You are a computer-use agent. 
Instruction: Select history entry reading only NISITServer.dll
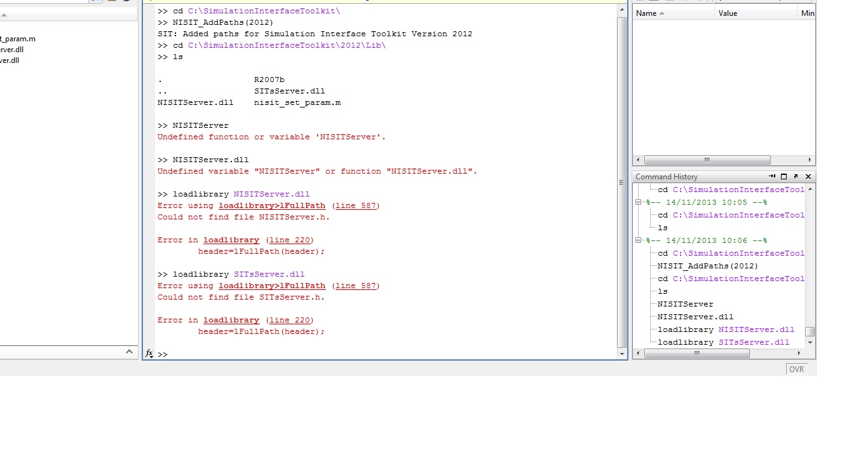696,317
